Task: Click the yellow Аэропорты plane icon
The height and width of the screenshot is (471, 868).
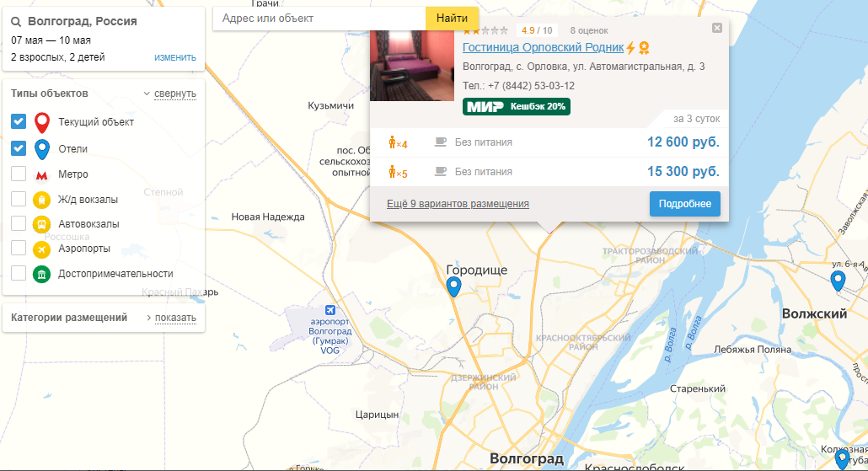Action: [41, 249]
